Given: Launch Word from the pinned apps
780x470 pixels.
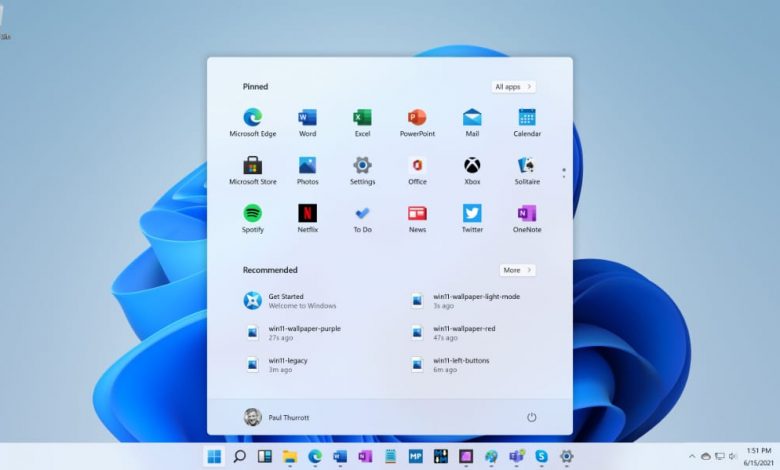Looking at the screenshot, I should pyautogui.click(x=307, y=122).
